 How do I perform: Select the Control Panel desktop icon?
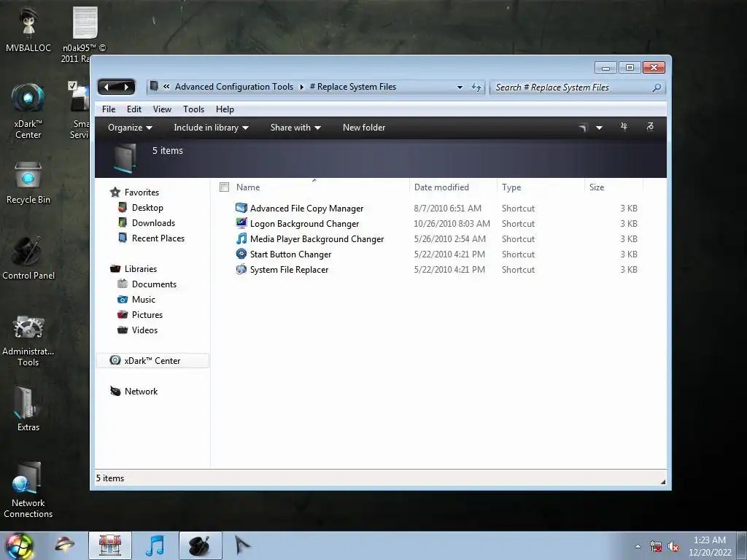tap(27, 251)
